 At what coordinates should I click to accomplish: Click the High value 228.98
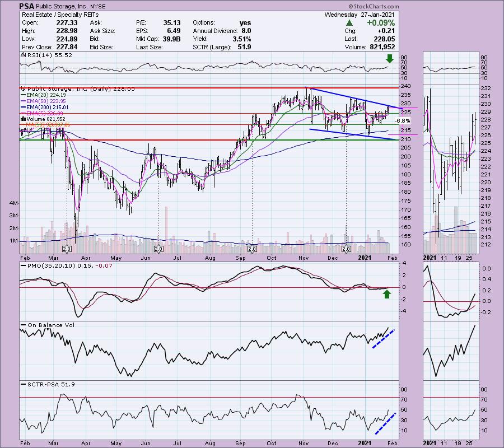[x=67, y=31]
